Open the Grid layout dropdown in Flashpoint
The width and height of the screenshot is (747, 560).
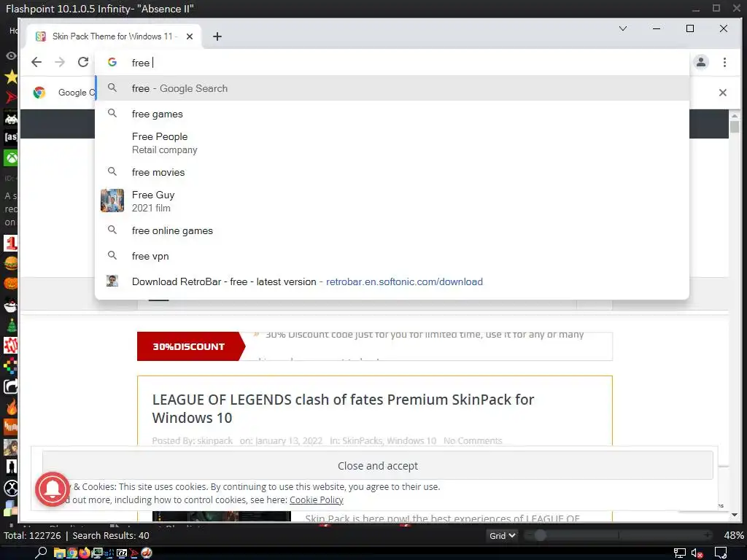502,536
